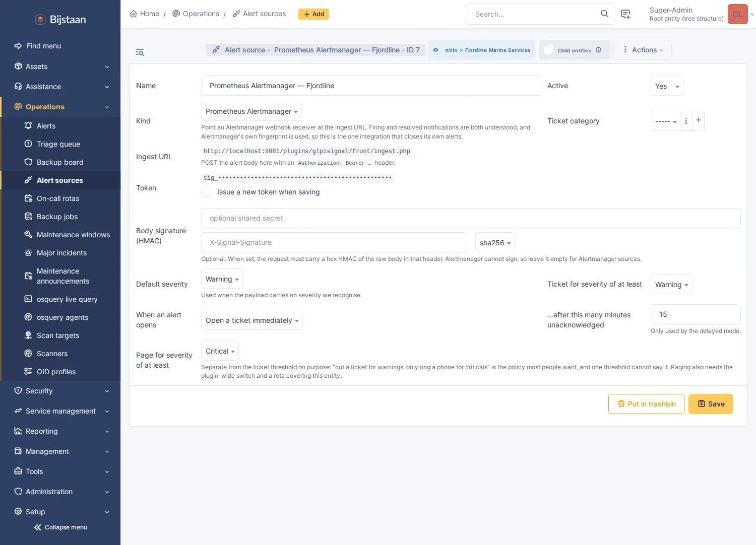Open the Ticket category dropdown
This screenshot has width=756, height=545.
pyautogui.click(x=665, y=121)
